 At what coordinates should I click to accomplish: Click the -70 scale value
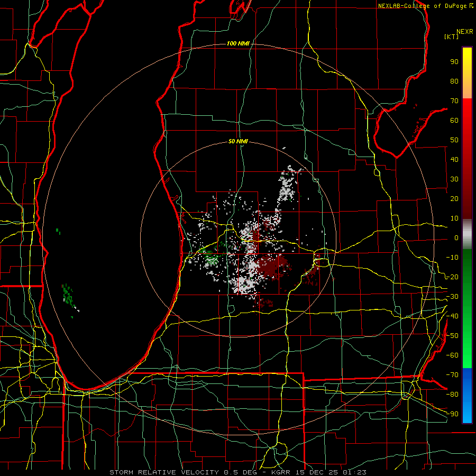click(x=452, y=375)
